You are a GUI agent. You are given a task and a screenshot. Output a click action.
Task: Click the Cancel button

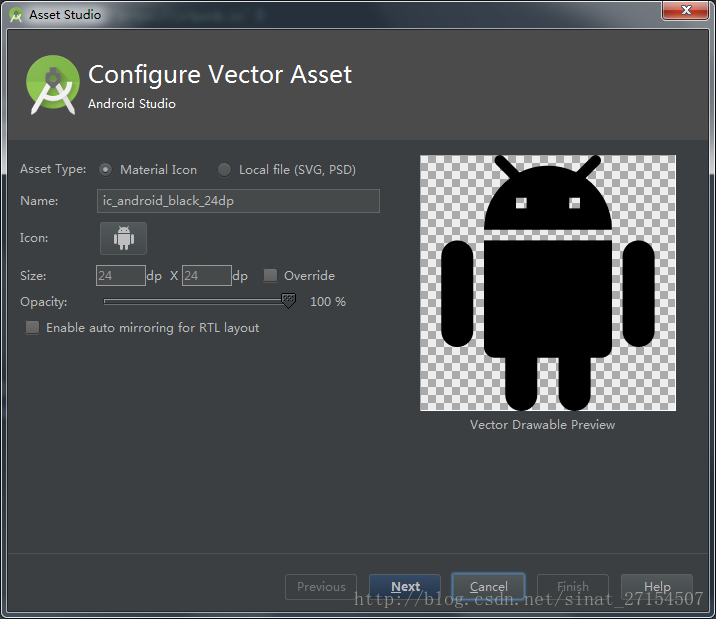coord(488,587)
